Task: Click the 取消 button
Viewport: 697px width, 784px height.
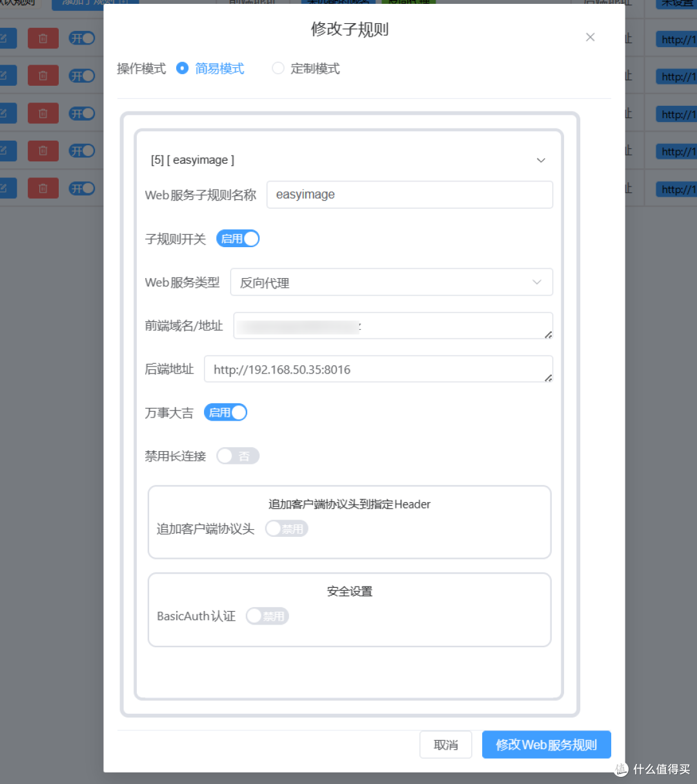Action: pos(445,744)
